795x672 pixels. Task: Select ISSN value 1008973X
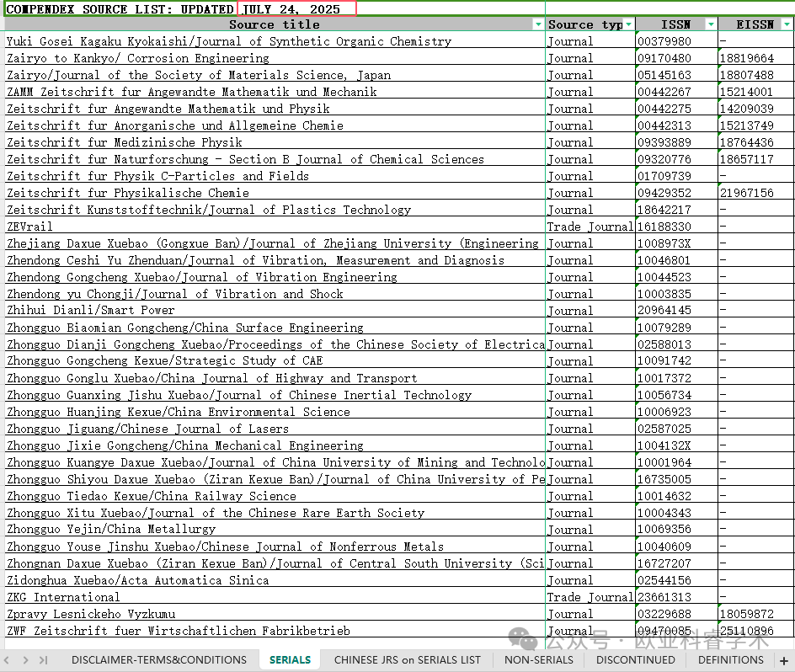[x=676, y=243]
